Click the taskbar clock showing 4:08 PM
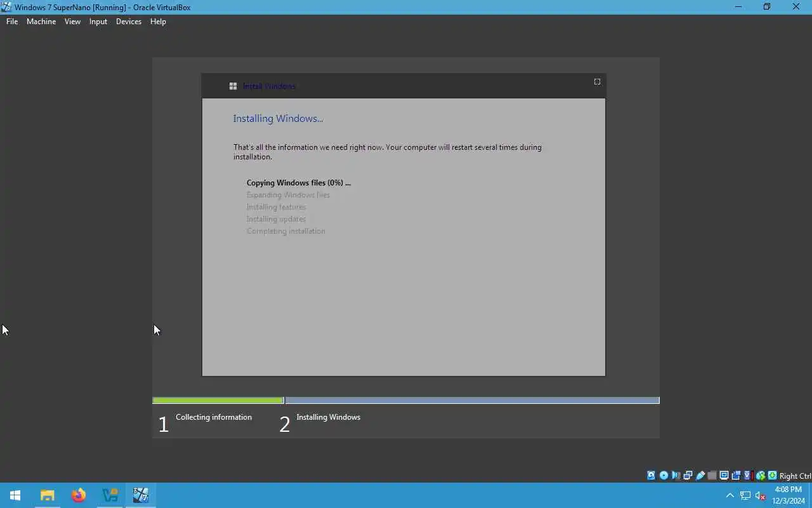This screenshot has height=508, width=812. [x=789, y=495]
